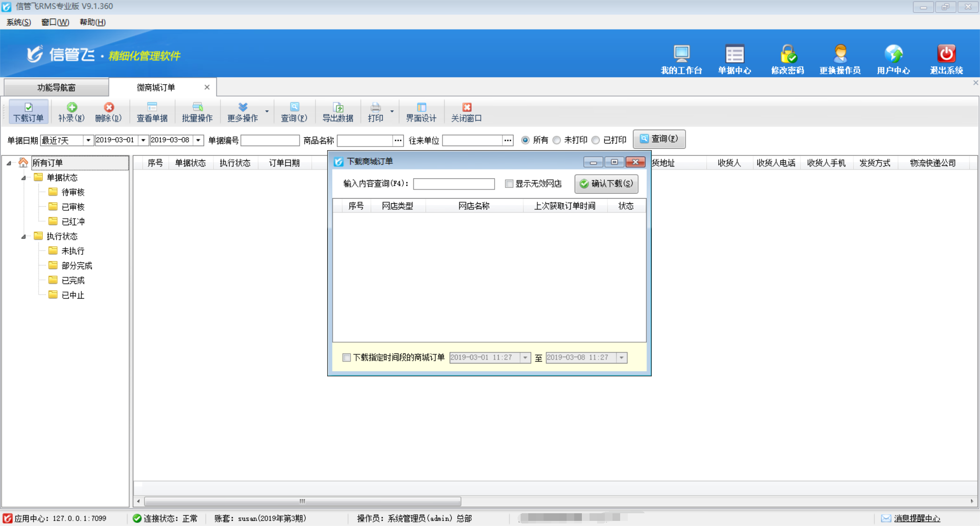Open 导出数据 from the toolbar
Screen dimensions: 980x526
pyautogui.click(x=338, y=111)
